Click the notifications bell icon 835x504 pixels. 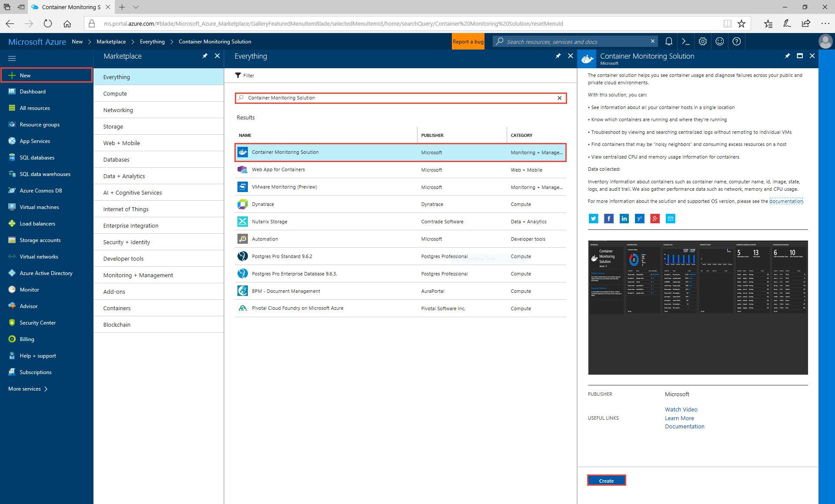coord(668,41)
